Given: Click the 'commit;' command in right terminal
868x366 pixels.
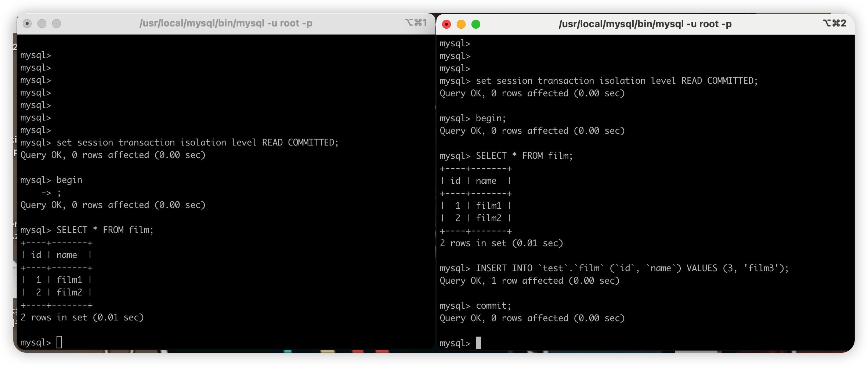Looking at the screenshot, I should click(x=493, y=306).
